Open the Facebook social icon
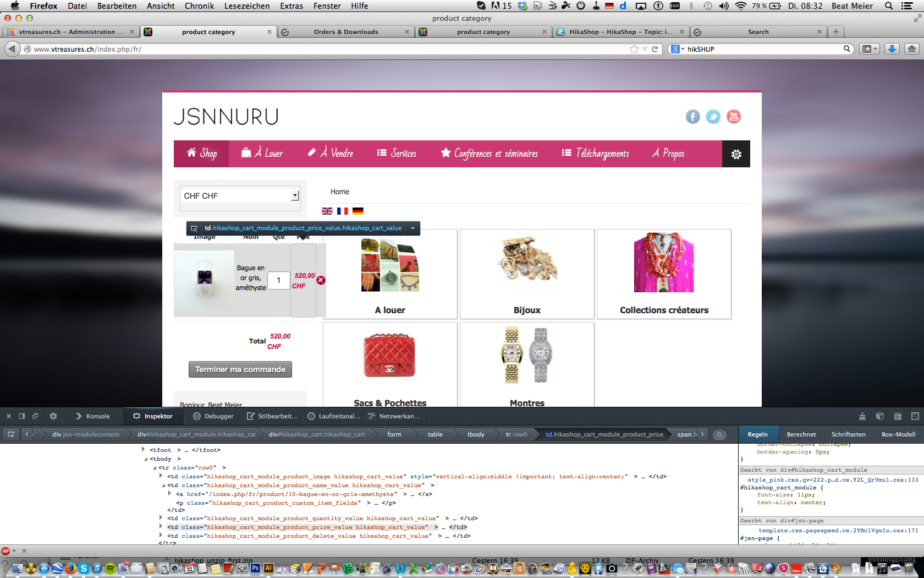This screenshot has width=924, height=578. [x=692, y=117]
